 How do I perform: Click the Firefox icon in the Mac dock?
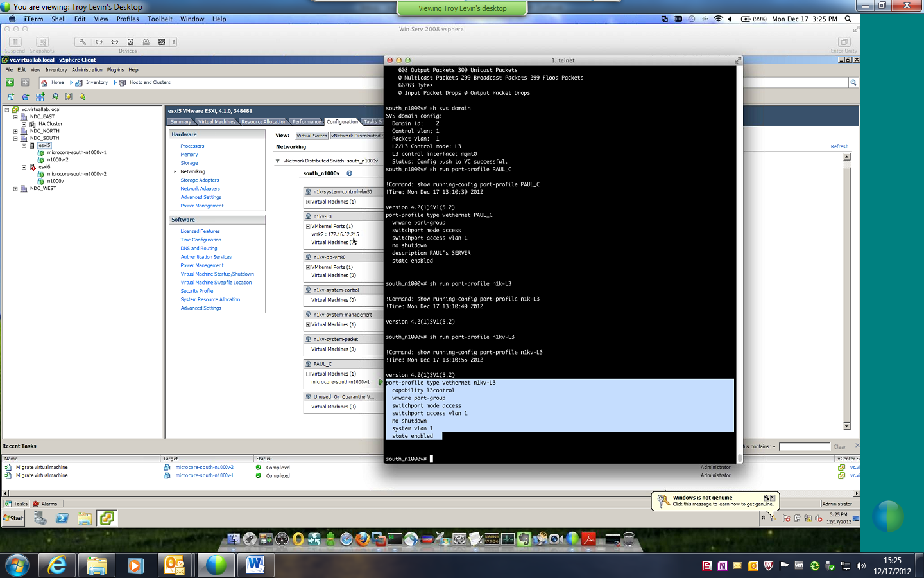363,539
